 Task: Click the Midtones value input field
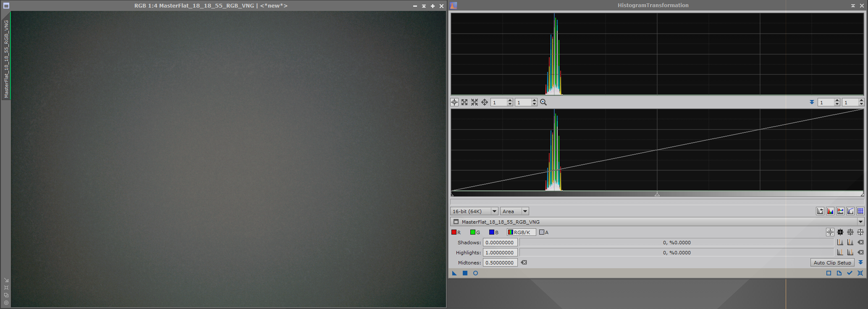[x=500, y=262]
